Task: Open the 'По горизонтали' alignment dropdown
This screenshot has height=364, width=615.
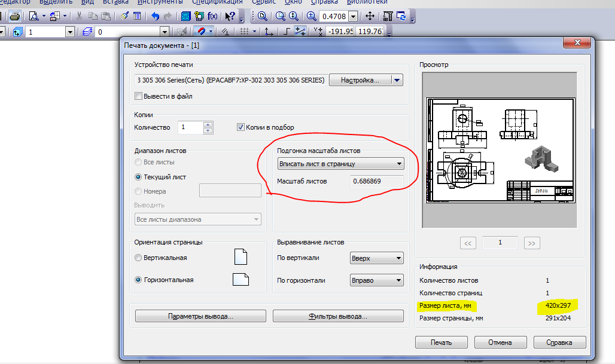Action: 376,280
